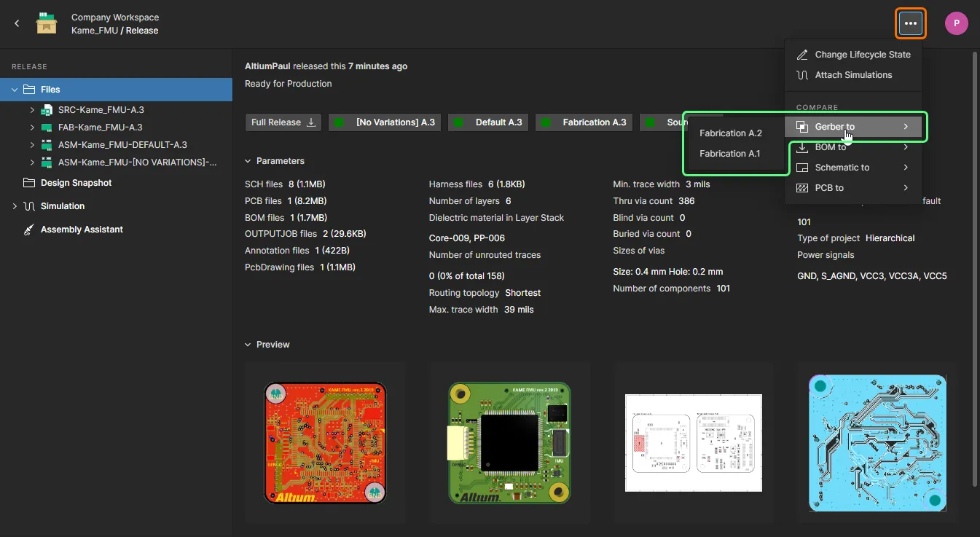Open the red PCB layout preview thumbnail

[325, 442]
